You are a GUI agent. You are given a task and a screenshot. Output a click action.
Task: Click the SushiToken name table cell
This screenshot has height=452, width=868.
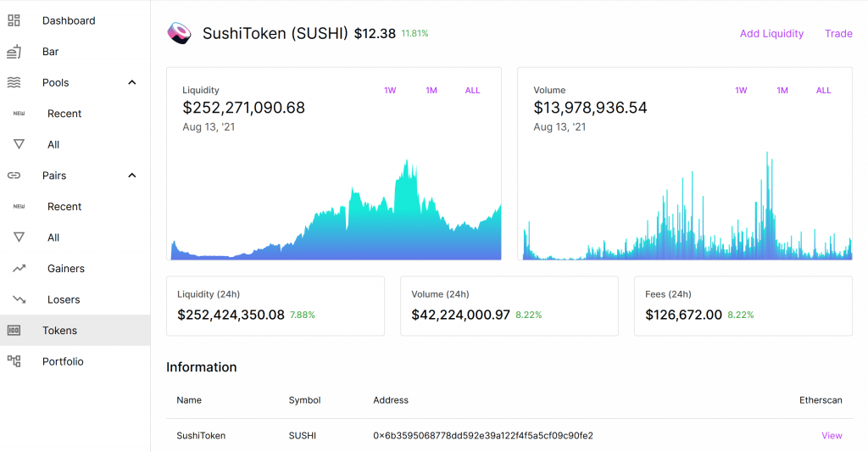201,435
